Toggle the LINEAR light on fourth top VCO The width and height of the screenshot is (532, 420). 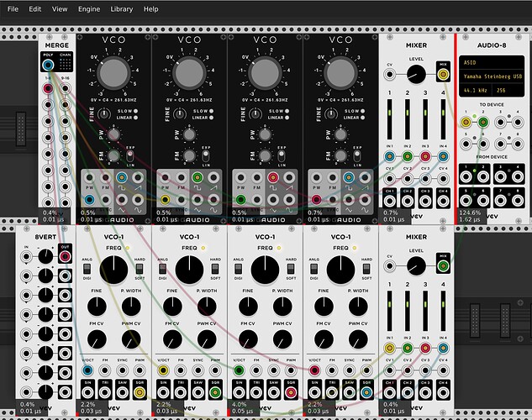[x=363, y=118]
